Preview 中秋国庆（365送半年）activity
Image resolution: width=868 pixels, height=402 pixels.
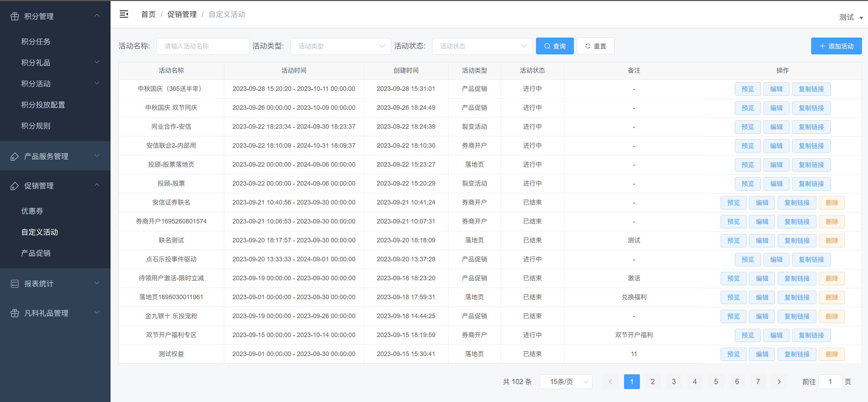(x=748, y=89)
